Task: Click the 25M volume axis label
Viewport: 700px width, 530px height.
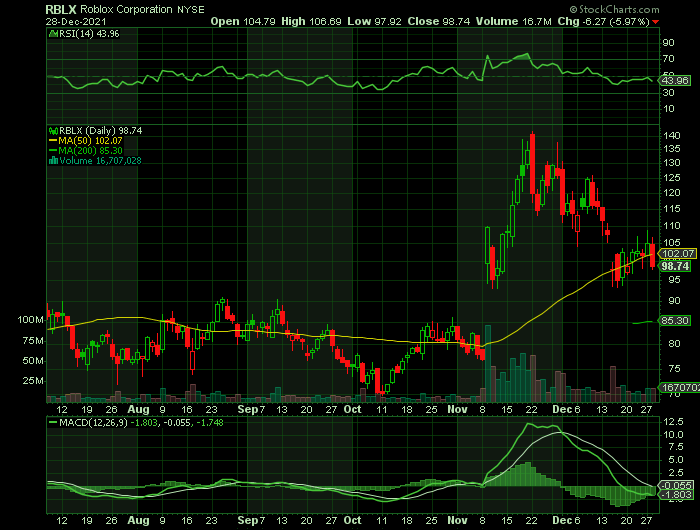Action: point(33,381)
